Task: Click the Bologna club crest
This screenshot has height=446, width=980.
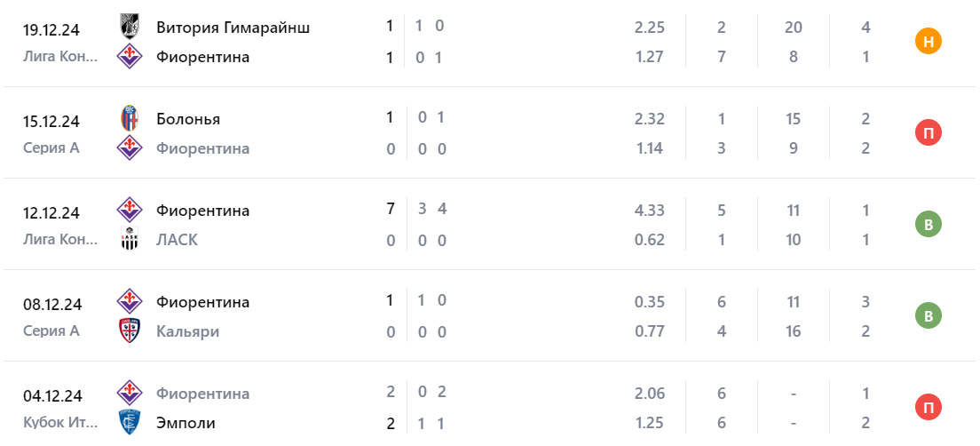Action: click(130, 118)
